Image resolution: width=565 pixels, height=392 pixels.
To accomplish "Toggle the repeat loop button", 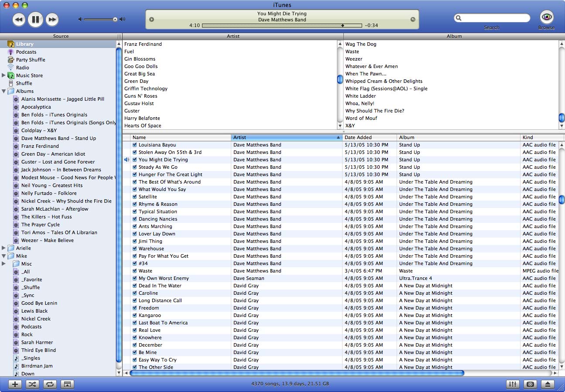I will pos(50,384).
